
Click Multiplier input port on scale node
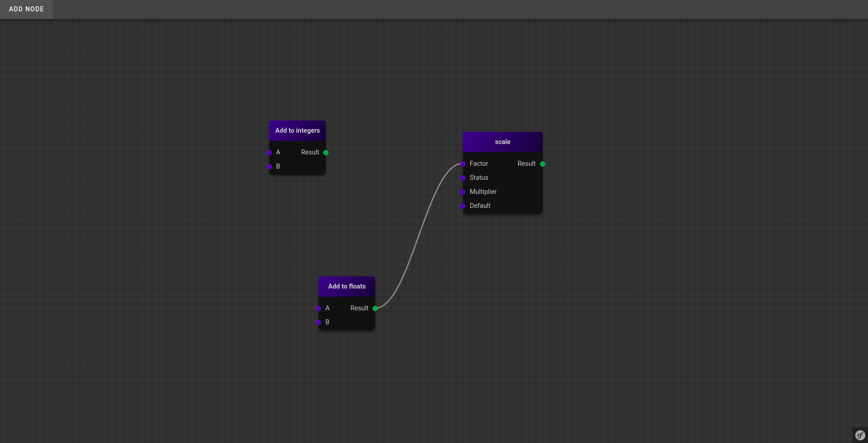pos(463,192)
